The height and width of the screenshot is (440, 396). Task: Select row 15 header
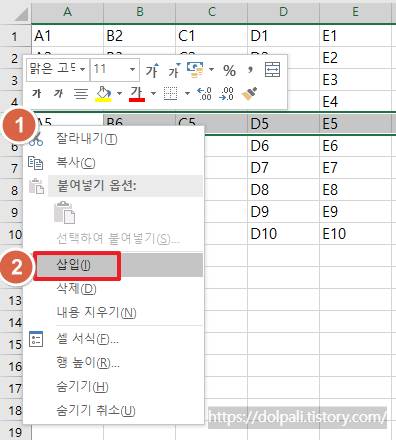pos(11,344)
